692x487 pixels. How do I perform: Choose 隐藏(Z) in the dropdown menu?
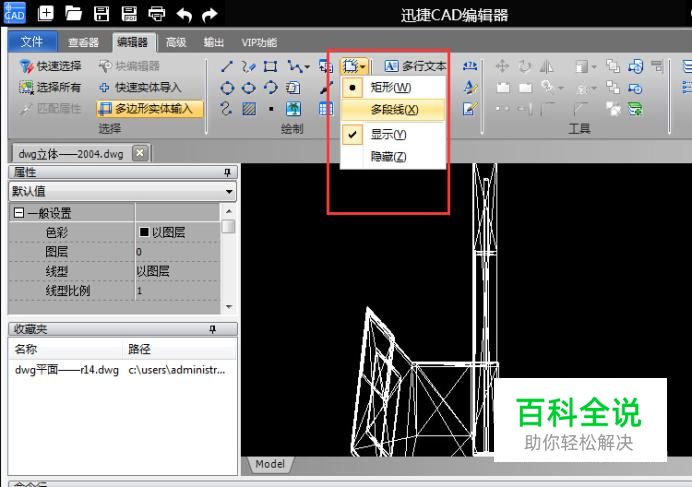pos(393,156)
